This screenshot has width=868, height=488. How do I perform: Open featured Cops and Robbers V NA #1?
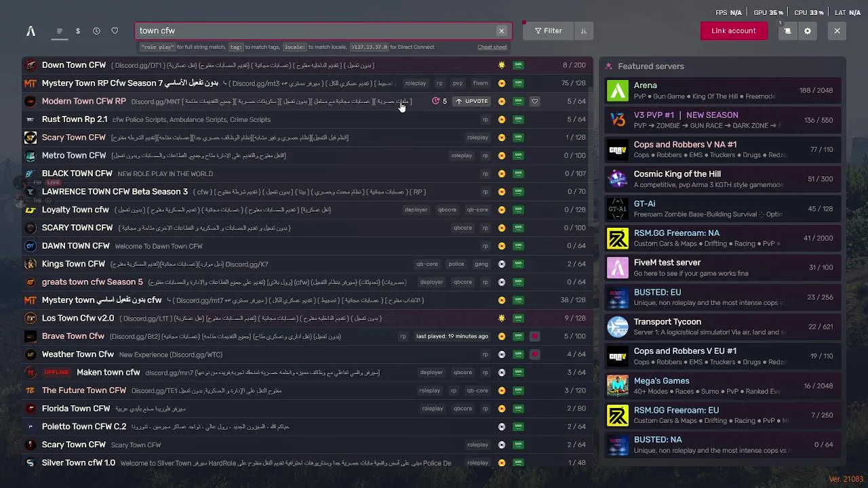tap(723, 150)
